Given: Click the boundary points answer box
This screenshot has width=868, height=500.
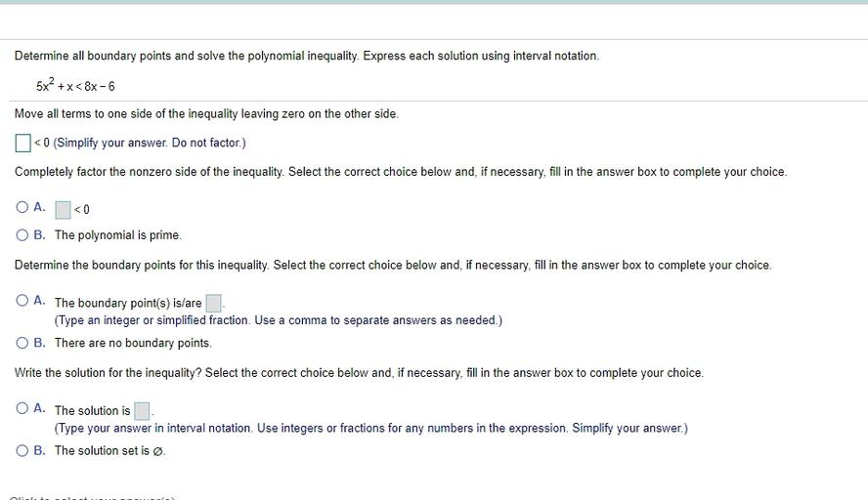Looking at the screenshot, I should click(213, 303).
